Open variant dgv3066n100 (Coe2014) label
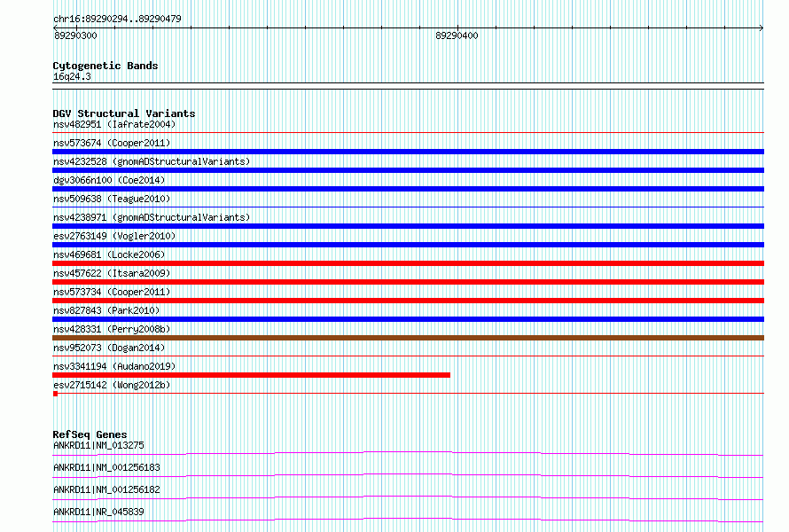789x532 pixels. coord(109,180)
